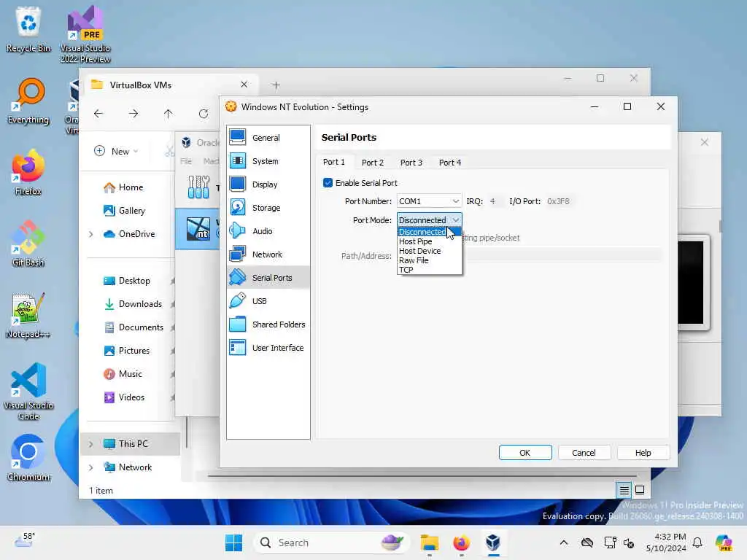Viewport: 747px width, 560px height.
Task: Open Display settings category
Action: pyautogui.click(x=268, y=184)
